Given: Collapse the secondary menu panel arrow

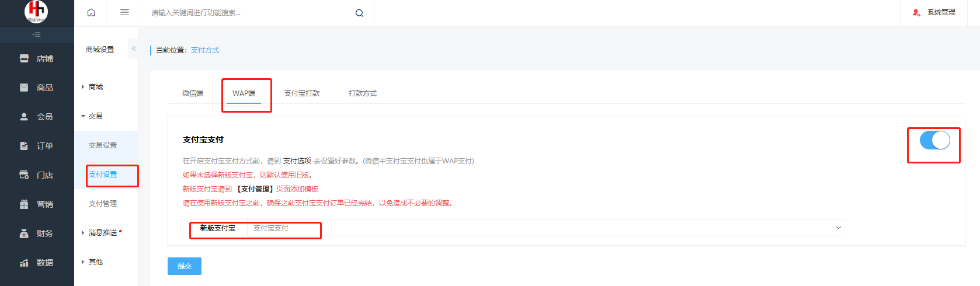Looking at the screenshot, I should click(x=134, y=48).
